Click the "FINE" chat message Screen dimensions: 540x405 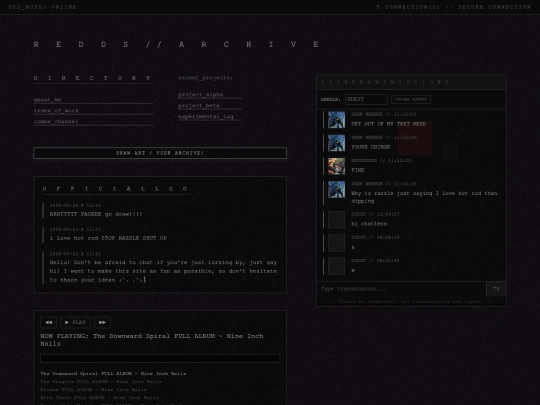[357, 170]
